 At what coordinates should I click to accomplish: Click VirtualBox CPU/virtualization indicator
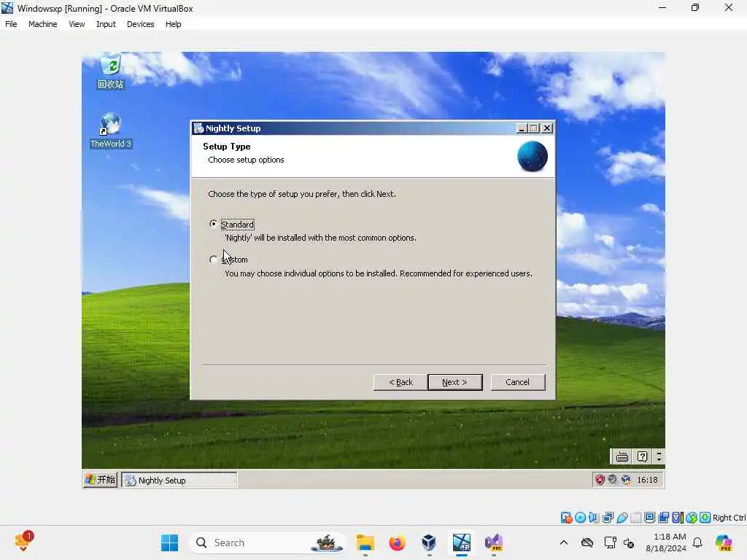point(678,518)
